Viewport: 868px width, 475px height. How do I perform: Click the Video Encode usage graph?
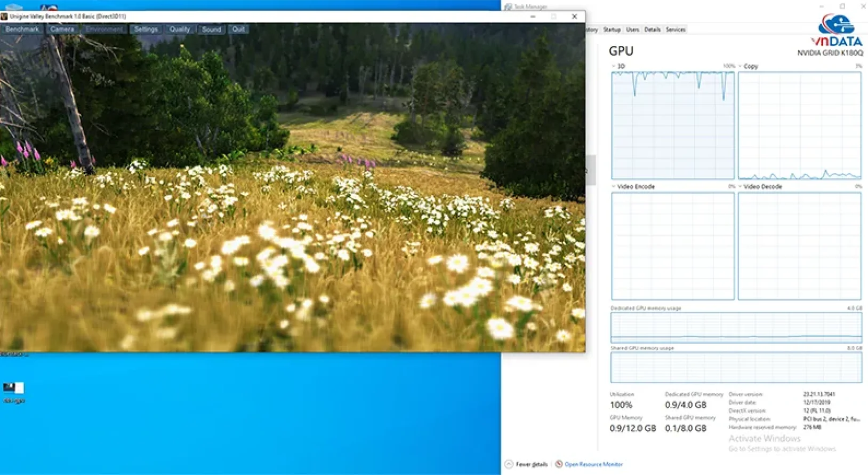pos(673,246)
